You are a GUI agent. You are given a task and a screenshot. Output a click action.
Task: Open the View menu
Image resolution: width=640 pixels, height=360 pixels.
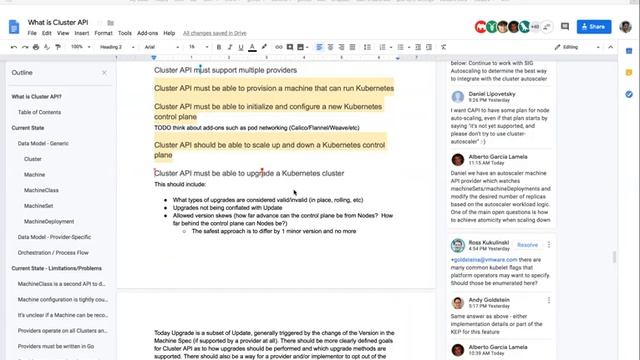[63, 33]
